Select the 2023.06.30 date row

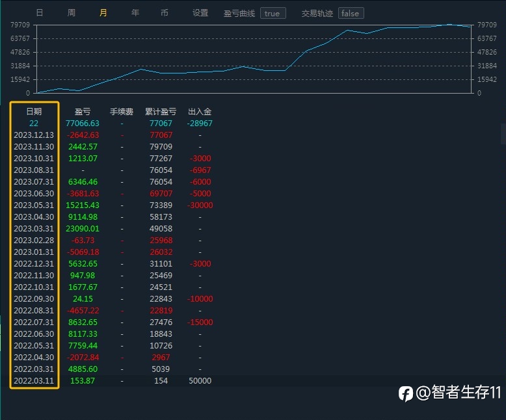point(34,194)
